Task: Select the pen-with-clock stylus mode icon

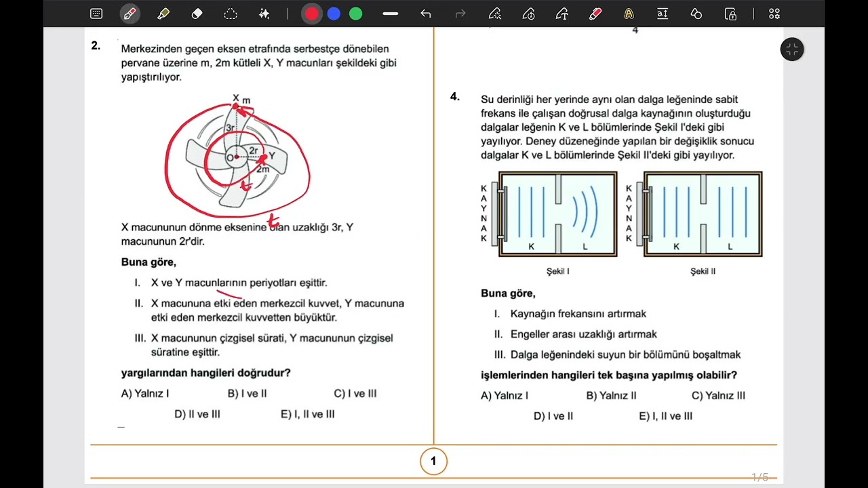Action: [x=528, y=14]
